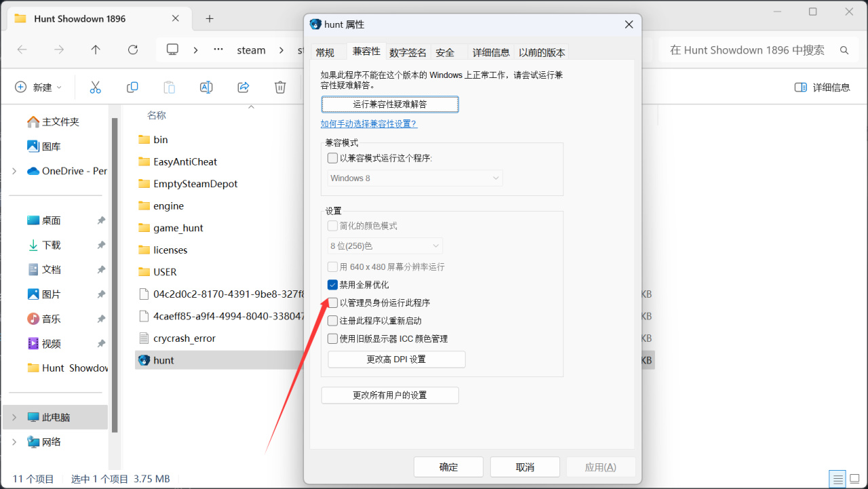Screen dimensions: 868x489
Task: Copy the selected file
Action: [x=132, y=87]
